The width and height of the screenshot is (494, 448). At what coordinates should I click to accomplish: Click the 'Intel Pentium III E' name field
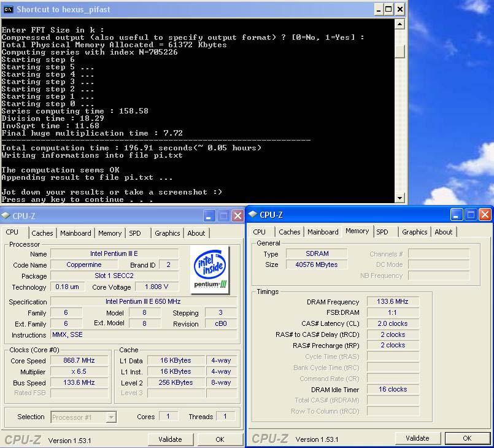pyautogui.click(x=114, y=253)
